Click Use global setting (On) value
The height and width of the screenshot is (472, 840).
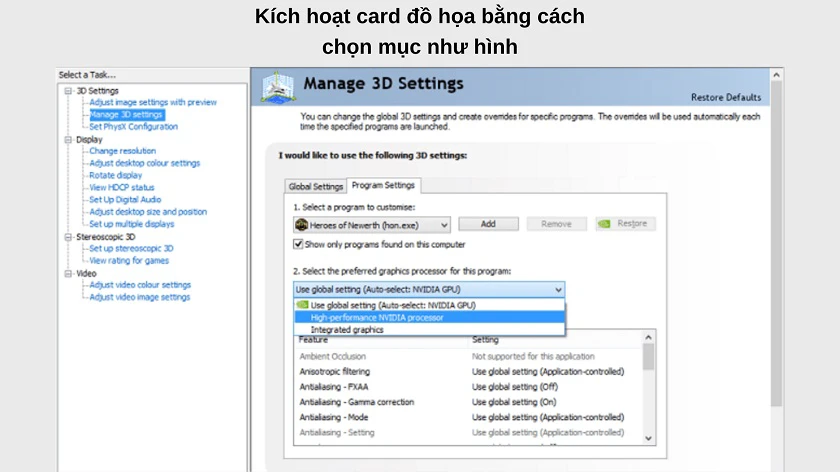514,402
